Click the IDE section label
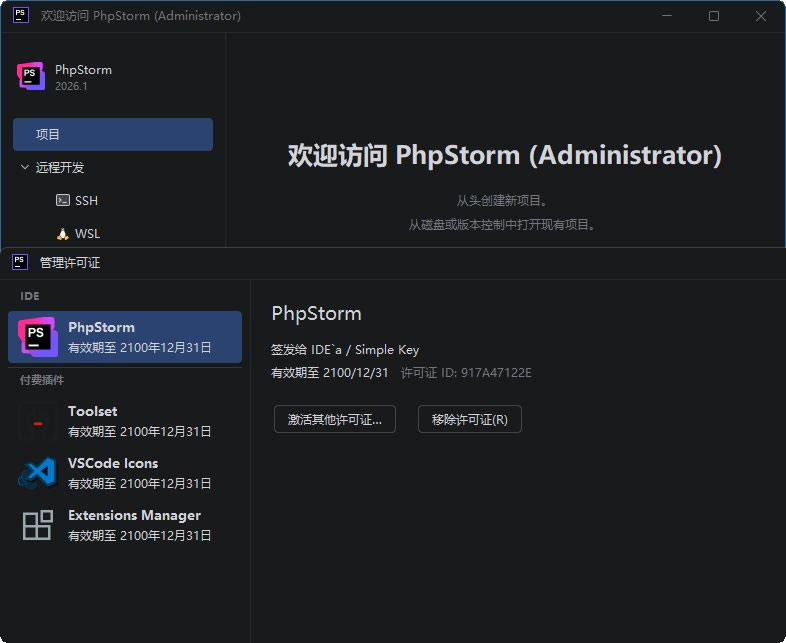786x643 pixels. point(30,296)
